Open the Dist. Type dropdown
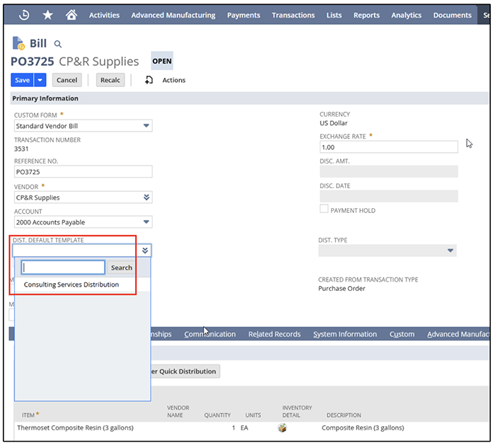The height and width of the screenshot is (448, 495). (450, 251)
